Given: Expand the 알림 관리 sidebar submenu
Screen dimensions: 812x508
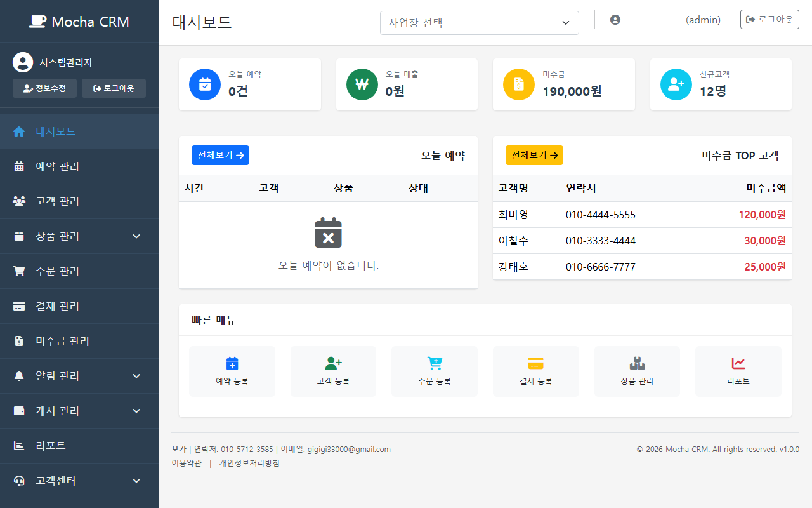Looking at the screenshot, I should (136, 376).
